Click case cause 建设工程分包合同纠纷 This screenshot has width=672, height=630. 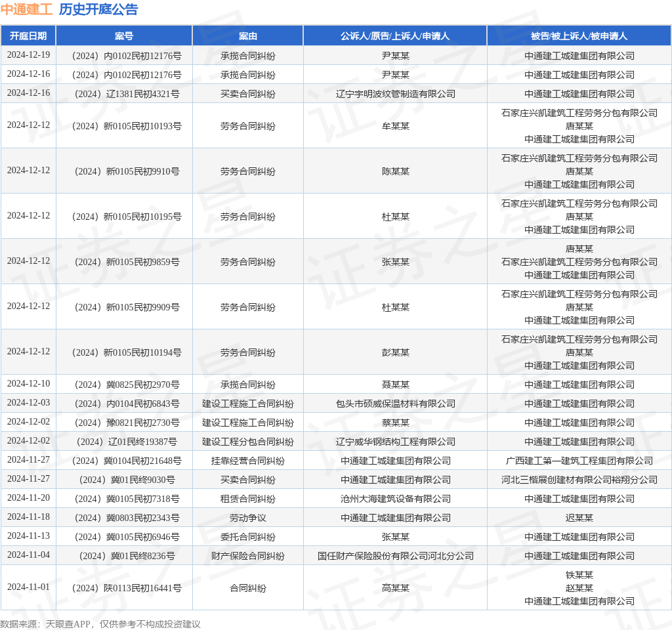pyautogui.click(x=247, y=442)
